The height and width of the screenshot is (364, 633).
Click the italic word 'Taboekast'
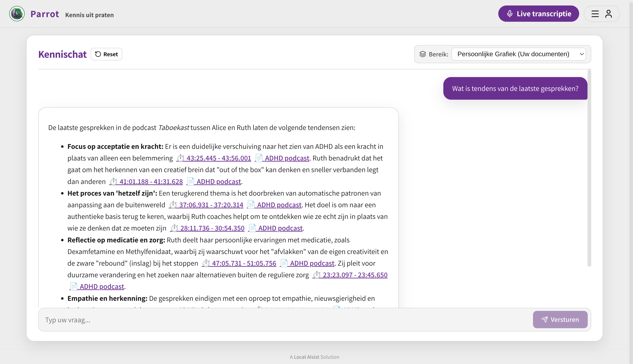174,128
